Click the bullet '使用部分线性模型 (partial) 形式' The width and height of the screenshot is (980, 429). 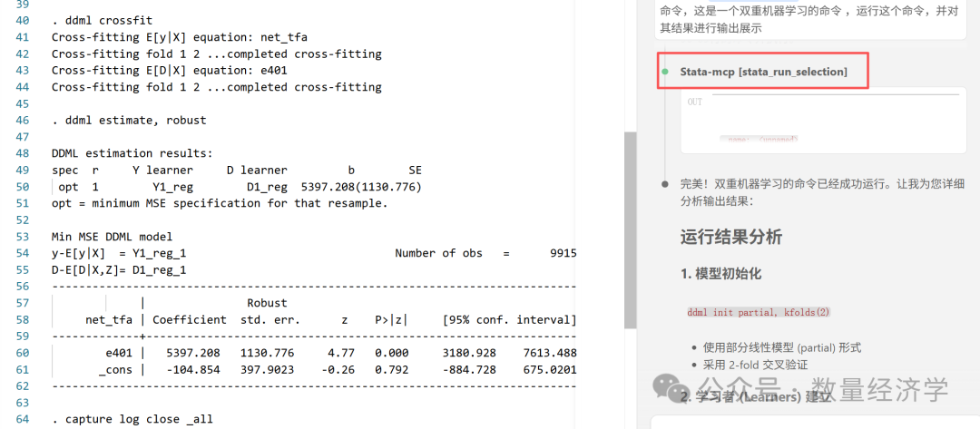(x=782, y=347)
